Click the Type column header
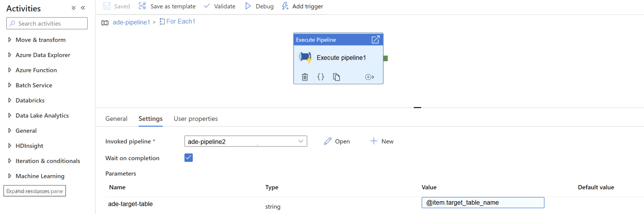 tap(272, 187)
